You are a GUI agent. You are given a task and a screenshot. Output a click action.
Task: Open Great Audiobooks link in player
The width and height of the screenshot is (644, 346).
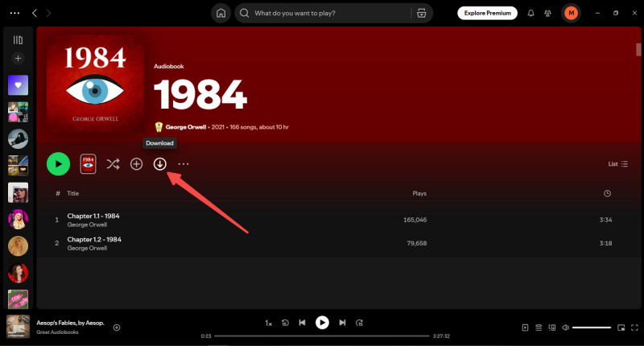pyautogui.click(x=57, y=332)
